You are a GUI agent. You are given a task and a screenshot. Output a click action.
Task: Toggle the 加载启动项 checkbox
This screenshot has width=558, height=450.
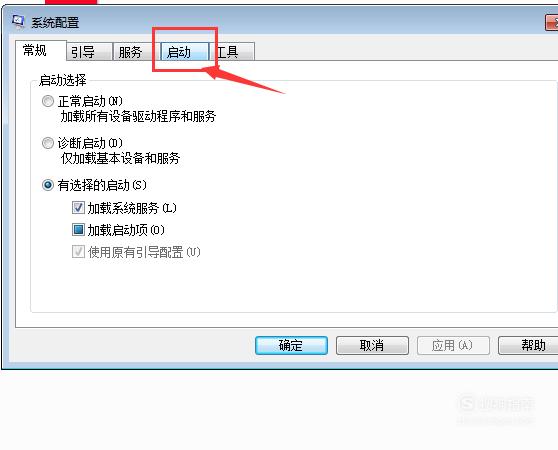78,230
